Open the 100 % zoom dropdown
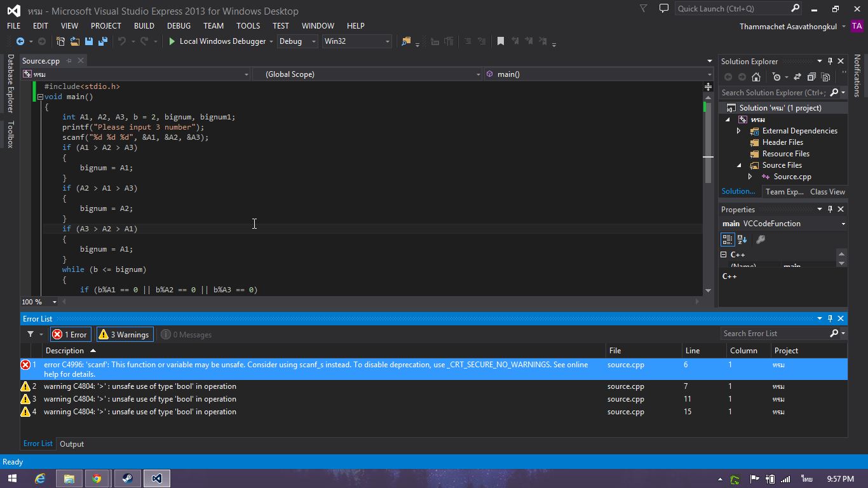The image size is (868, 488). 54,302
